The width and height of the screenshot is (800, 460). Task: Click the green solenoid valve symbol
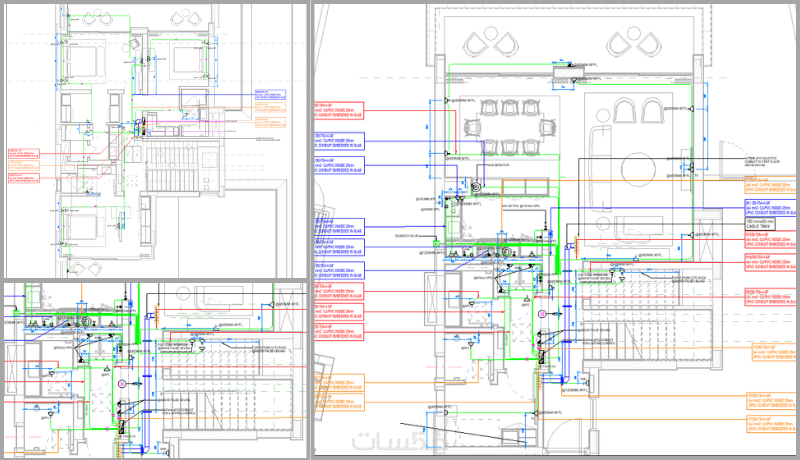[437, 244]
